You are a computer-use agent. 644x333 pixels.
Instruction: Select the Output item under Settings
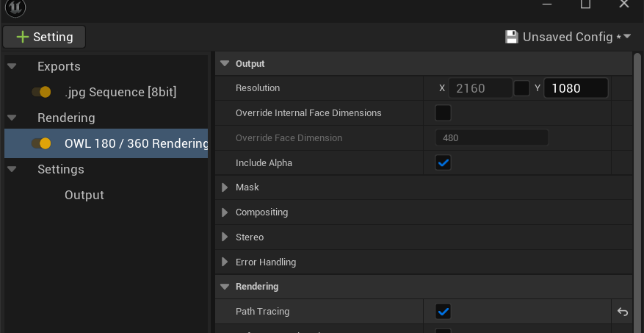coord(84,195)
